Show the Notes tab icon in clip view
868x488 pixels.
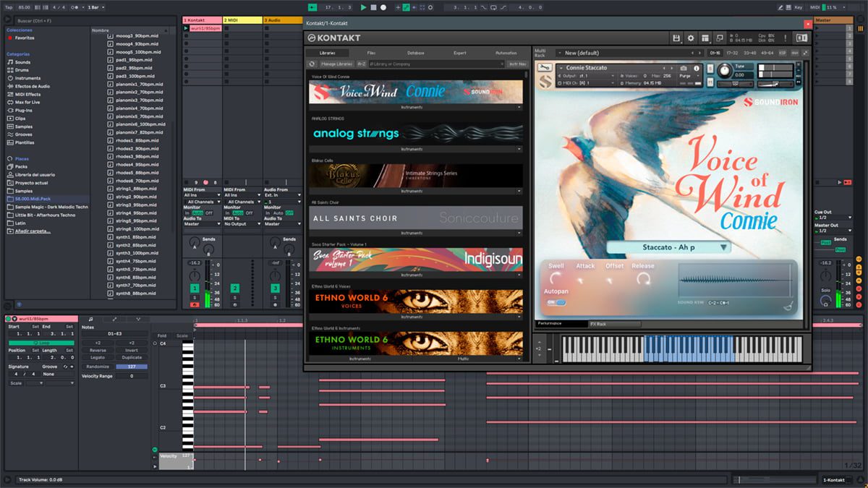(90, 319)
